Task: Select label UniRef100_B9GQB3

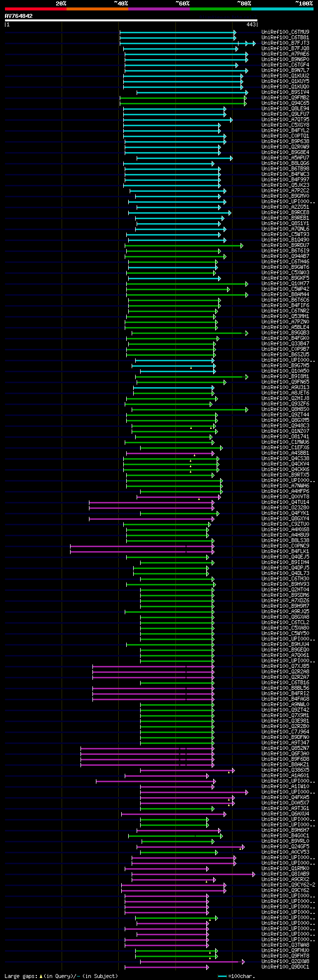Action: coord(285,332)
